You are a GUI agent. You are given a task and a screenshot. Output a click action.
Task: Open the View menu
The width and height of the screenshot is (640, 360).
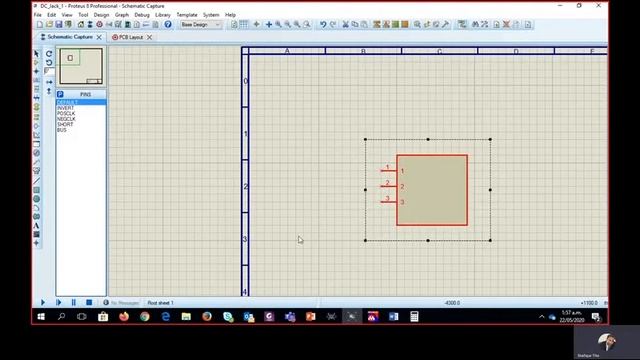[x=67, y=15]
